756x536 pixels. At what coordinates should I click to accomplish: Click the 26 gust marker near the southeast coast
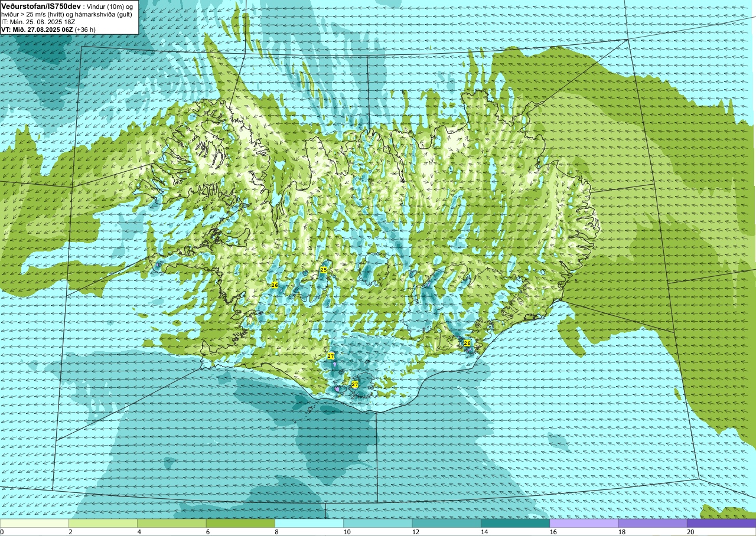click(x=467, y=343)
